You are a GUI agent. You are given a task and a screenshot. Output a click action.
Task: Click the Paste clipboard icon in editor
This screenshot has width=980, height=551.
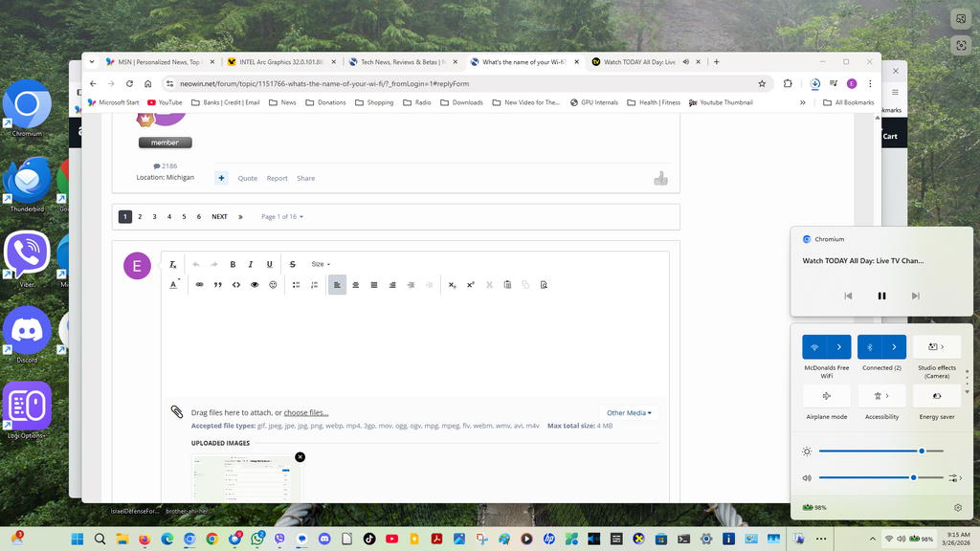pyautogui.click(x=507, y=285)
